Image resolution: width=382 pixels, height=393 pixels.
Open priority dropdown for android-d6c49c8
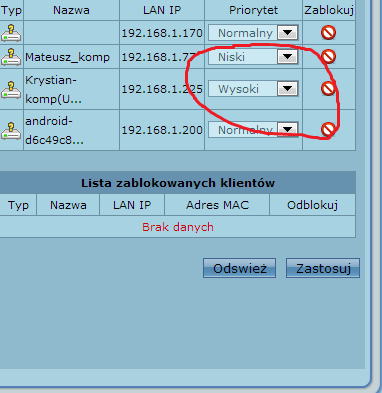click(x=253, y=130)
